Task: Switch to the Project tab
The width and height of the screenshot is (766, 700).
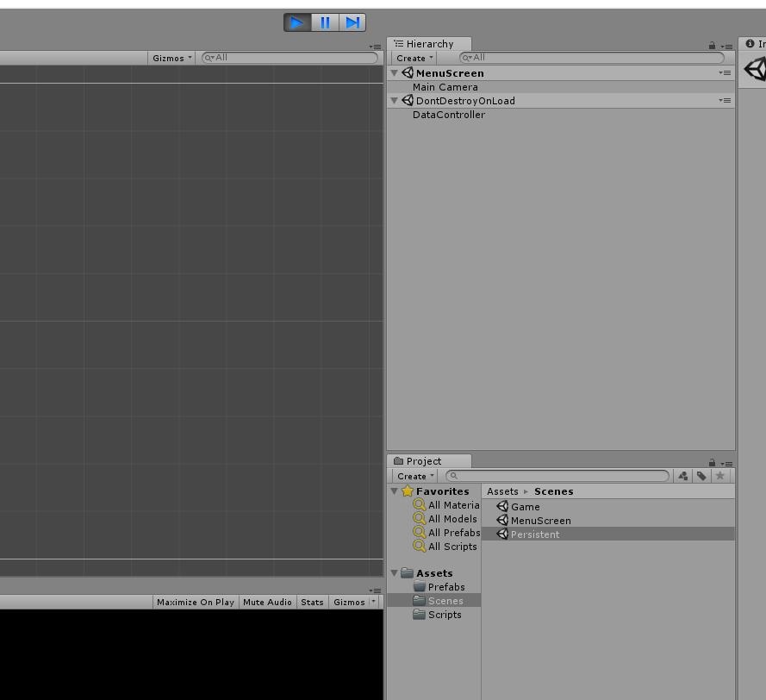Action: pos(429,461)
